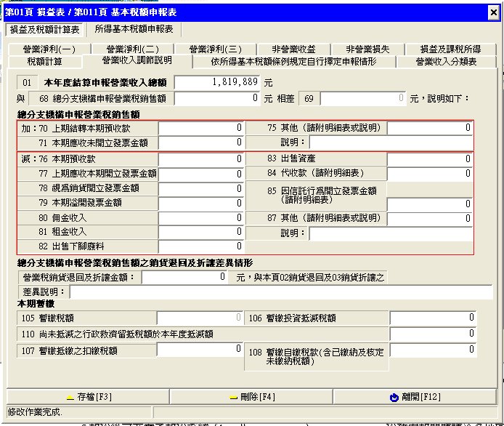Viewport: 504px width, 426px height.
Task: Open the 稅額計算 tab
Action: (45, 62)
